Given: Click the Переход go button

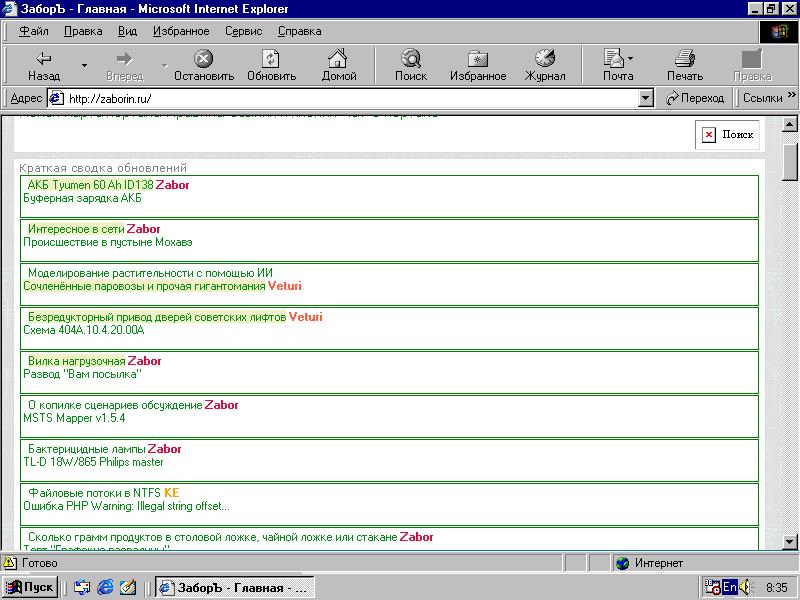Looking at the screenshot, I should pos(695,98).
